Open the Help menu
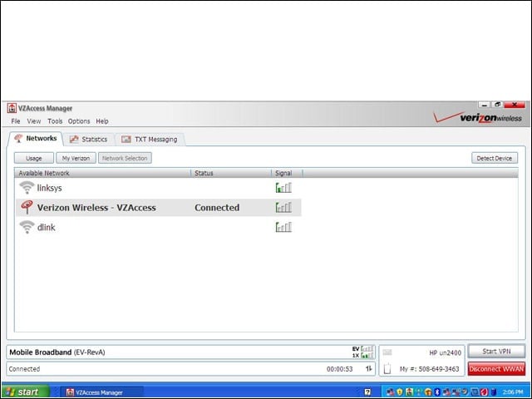The image size is (532, 399). point(102,121)
